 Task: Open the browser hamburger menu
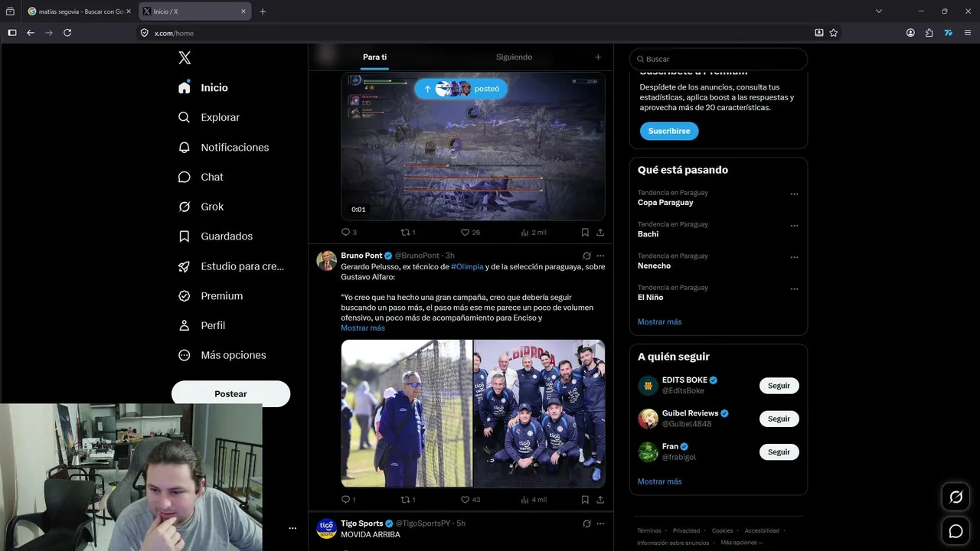968,33
